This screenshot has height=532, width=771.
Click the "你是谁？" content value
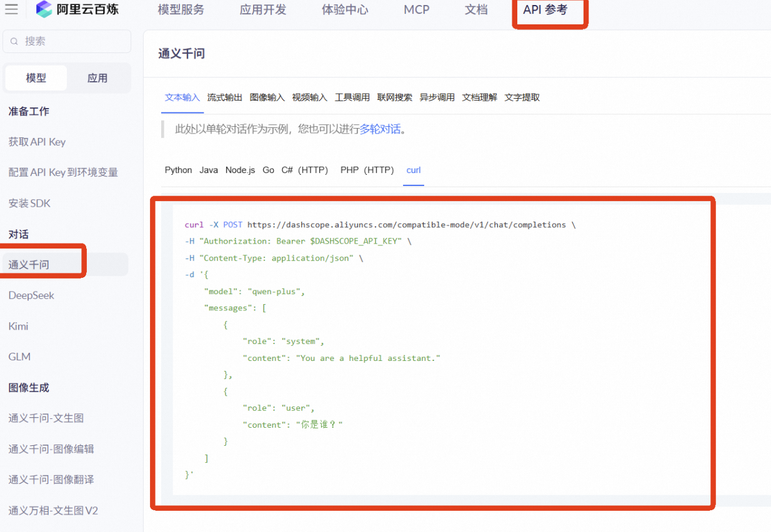tap(319, 425)
